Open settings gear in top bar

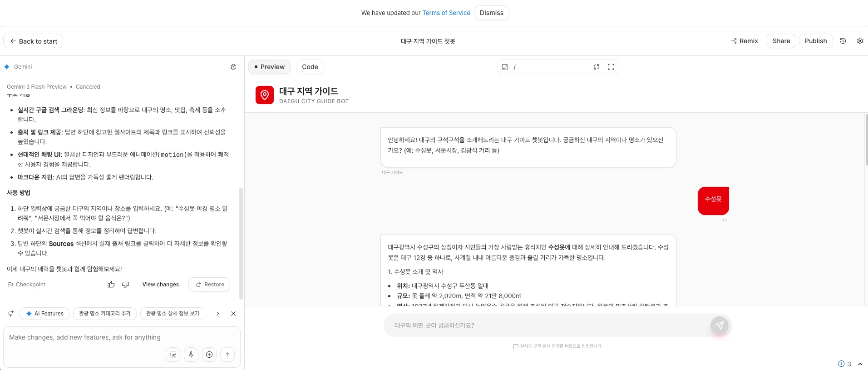point(860,41)
